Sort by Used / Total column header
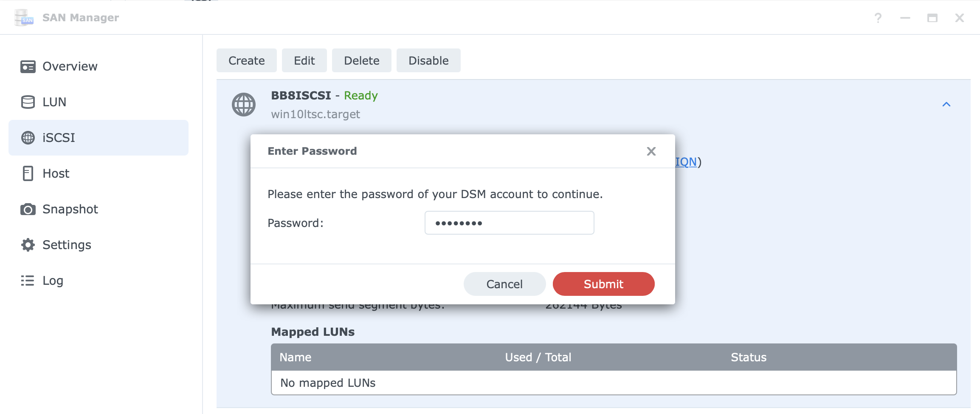This screenshot has width=980, height=414. tap(538, 357)
